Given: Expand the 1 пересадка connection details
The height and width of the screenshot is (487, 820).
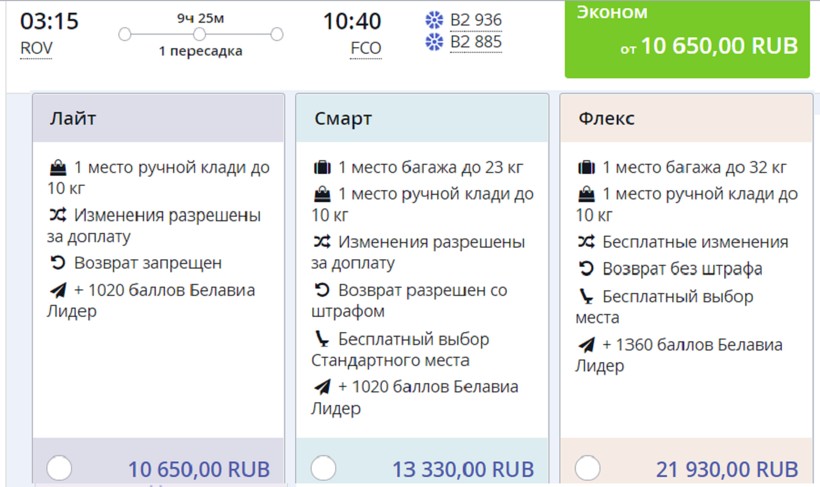Looking at the screenshot, I should [200, 51].
